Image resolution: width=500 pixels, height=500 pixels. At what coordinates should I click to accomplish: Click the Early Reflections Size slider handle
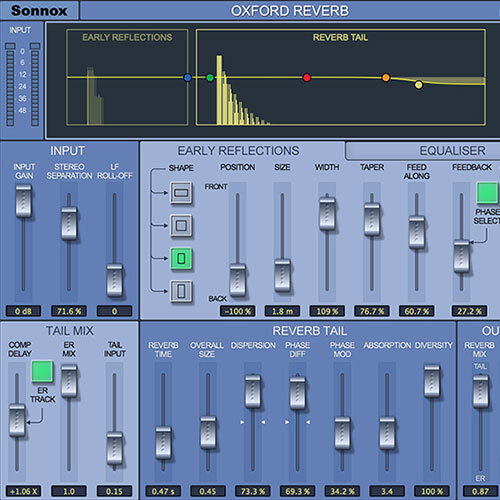point(282,276)
